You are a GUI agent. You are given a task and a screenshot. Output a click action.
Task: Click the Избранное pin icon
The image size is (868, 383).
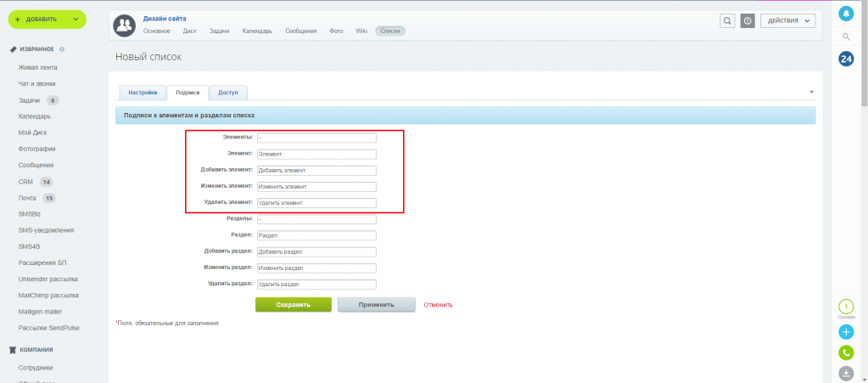[13, 49]
